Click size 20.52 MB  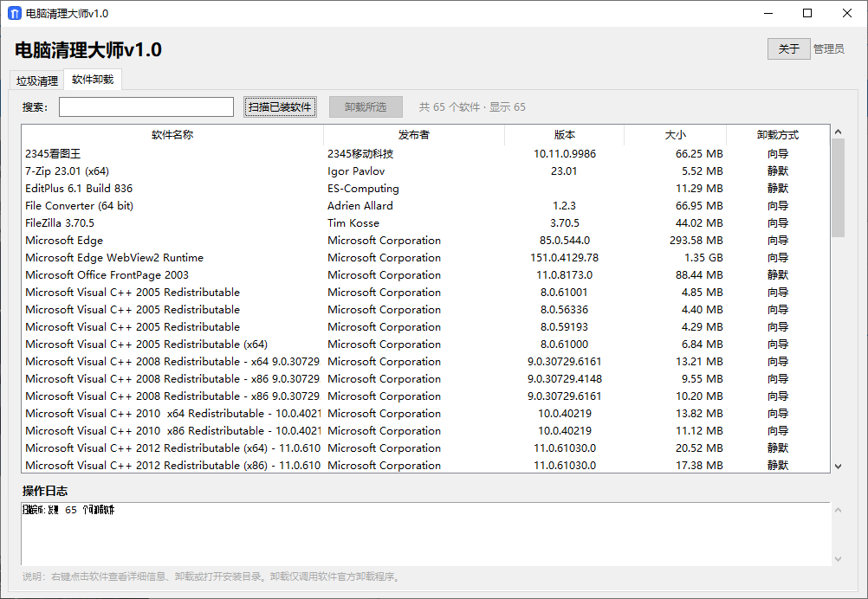click(x=699, y=448)
